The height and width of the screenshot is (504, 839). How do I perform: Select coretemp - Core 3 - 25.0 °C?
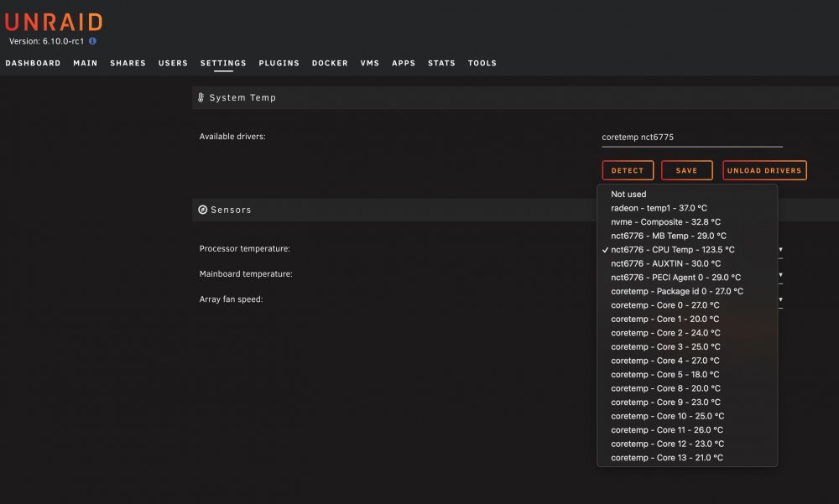(x=687, y=347)
